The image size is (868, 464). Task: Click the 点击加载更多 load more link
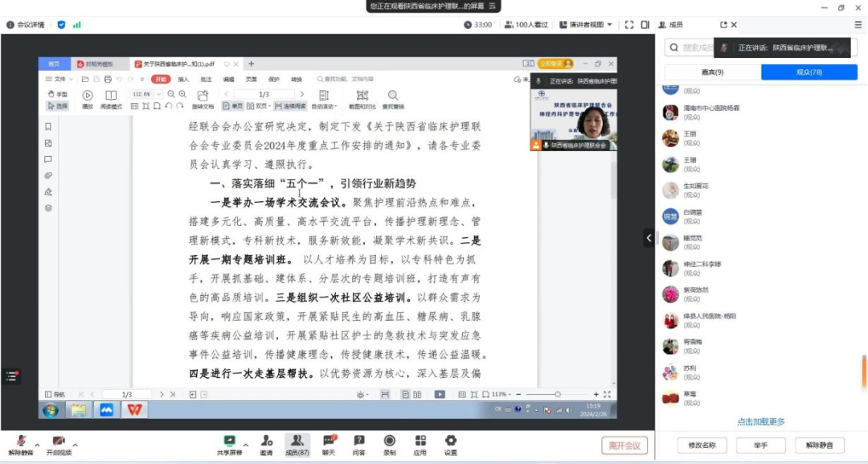pos(760,422)
